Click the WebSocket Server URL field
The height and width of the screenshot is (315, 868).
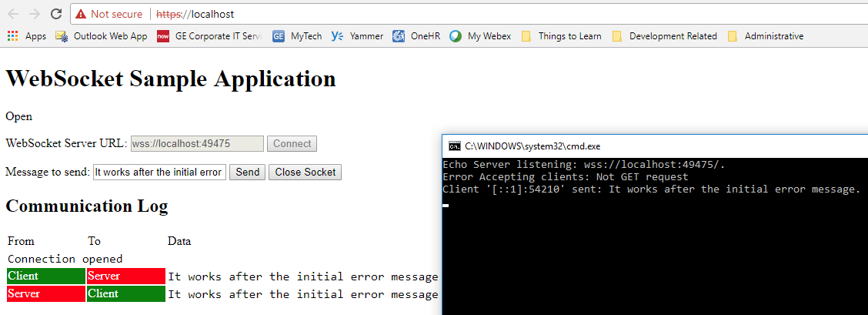(x=197, y=144)
